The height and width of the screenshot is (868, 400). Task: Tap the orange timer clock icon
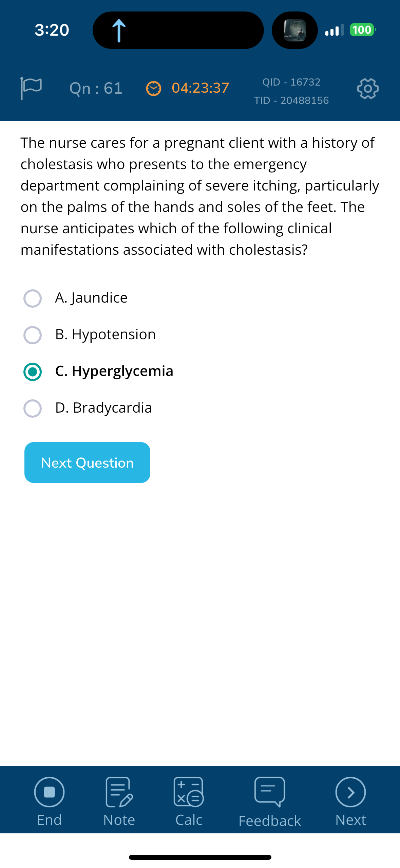(x=153, y=89)
